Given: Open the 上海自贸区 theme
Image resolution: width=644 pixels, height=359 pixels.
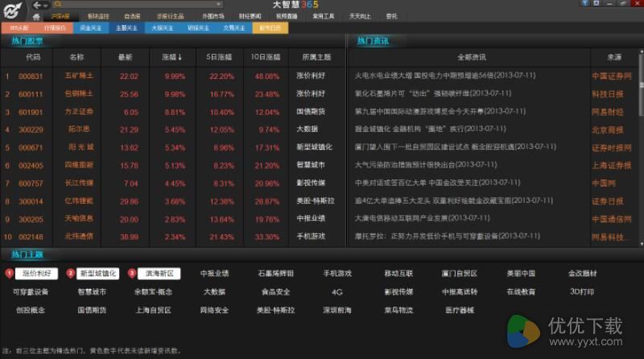Looking at the screenshot, I should pos(153,311).
